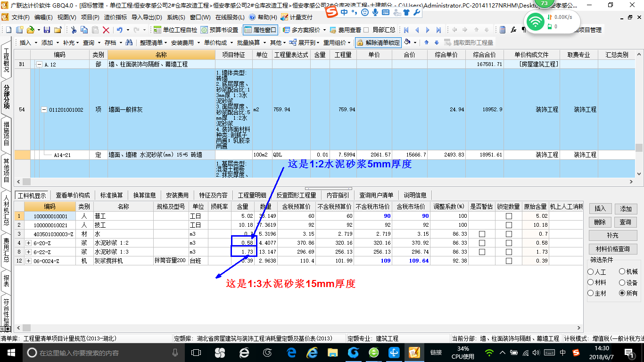The width and height of the screenshot is (644, 362).
Task: Open the 造价指标 menu
Action: tap(116, 17)
